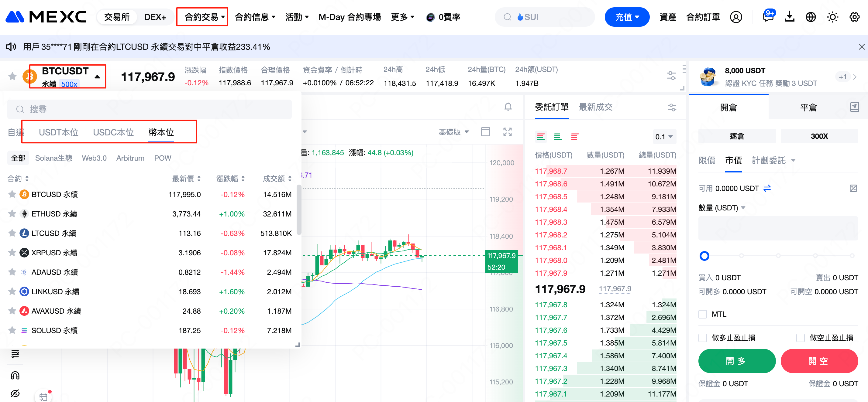Click the position size slider handle
Image resolution: width=868 pixels, height=402 pixels.
704,256
